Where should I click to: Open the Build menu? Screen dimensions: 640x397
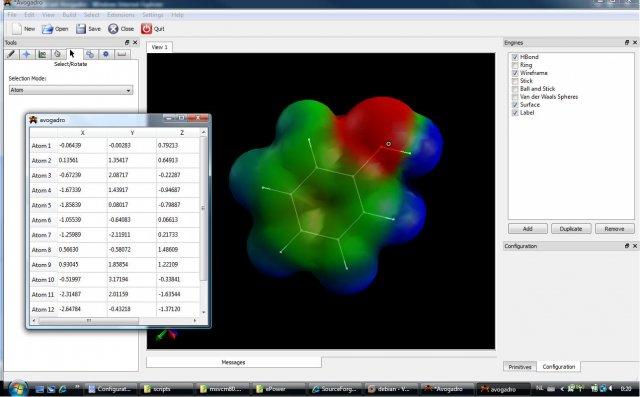click(x=69, y=15)
